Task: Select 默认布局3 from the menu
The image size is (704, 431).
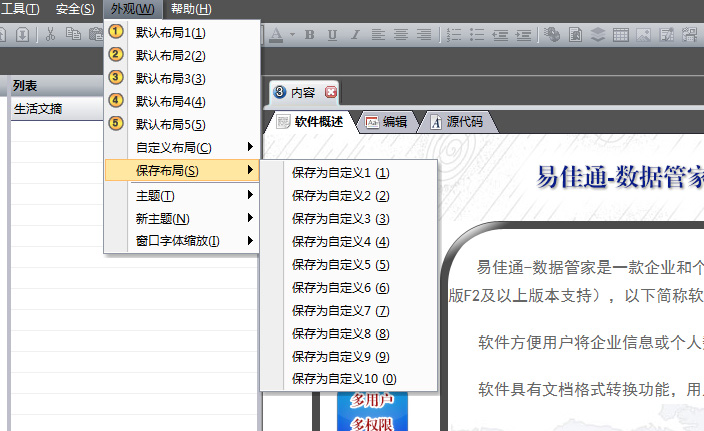Action: pyautogui.click(x=170, y=78)
